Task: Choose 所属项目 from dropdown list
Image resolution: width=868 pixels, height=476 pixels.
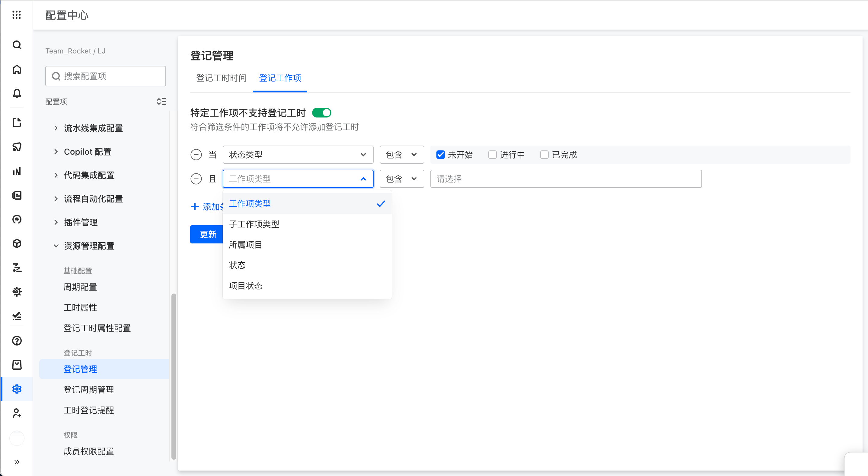Action: [307, 245]
